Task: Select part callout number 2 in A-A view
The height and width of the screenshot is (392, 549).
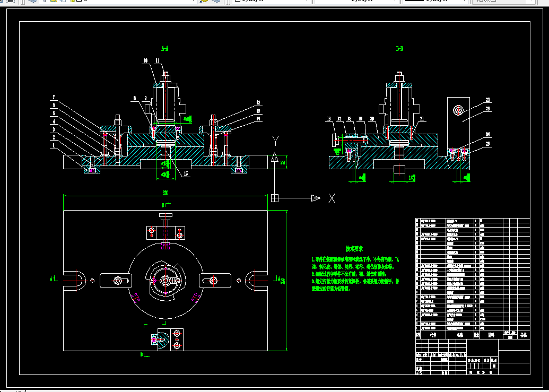Action: pyautogui.click(x=54, y=137)
